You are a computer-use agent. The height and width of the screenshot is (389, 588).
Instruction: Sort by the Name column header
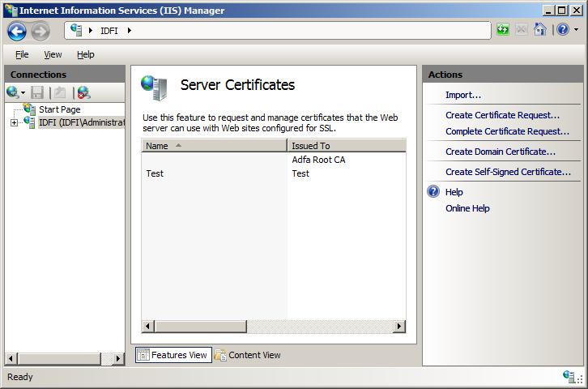[214, 146]
